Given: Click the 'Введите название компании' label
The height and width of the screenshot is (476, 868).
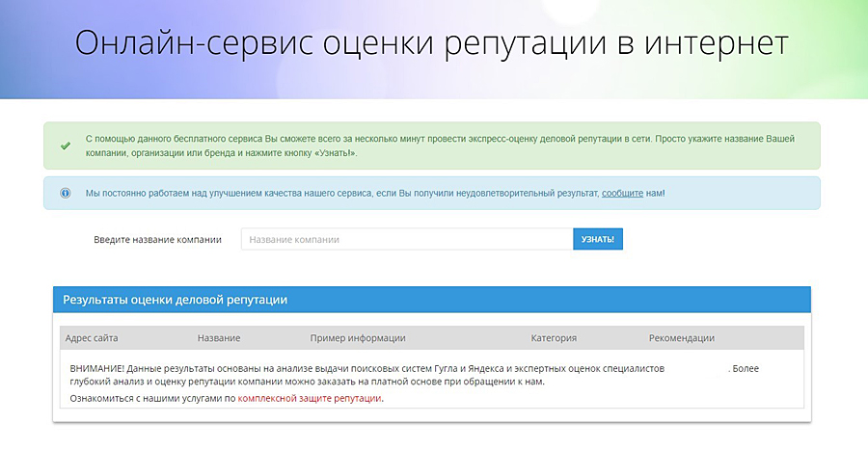Looking at the screenshot, I should 157,239.
